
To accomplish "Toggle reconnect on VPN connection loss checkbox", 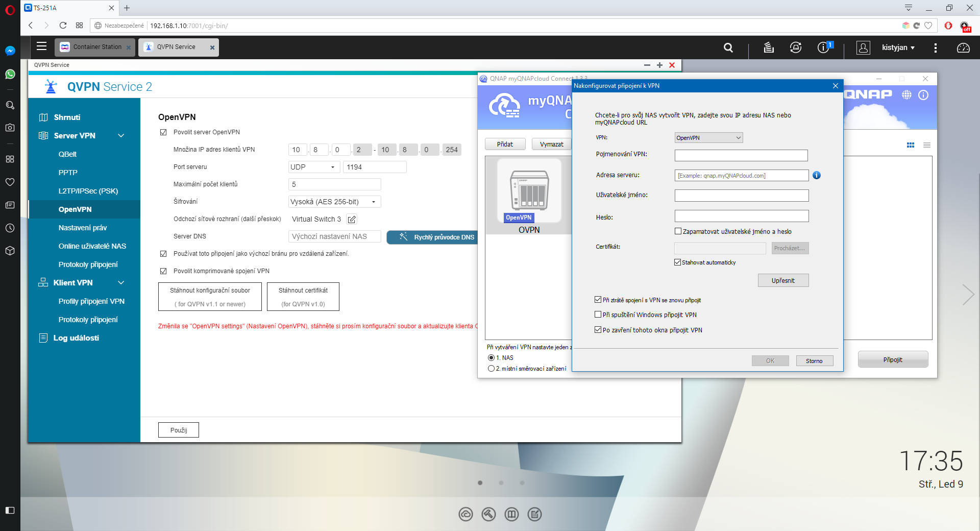I will coord(598,300).
